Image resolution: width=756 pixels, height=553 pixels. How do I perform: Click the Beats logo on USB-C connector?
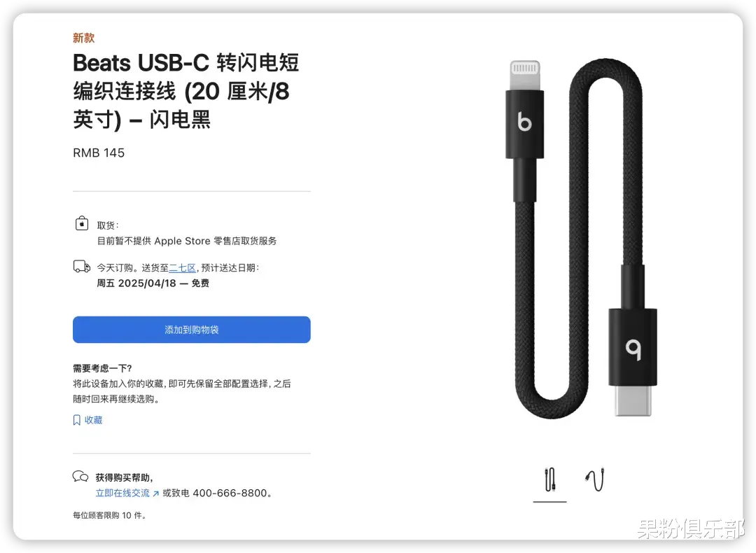click(x=633, y=350)
